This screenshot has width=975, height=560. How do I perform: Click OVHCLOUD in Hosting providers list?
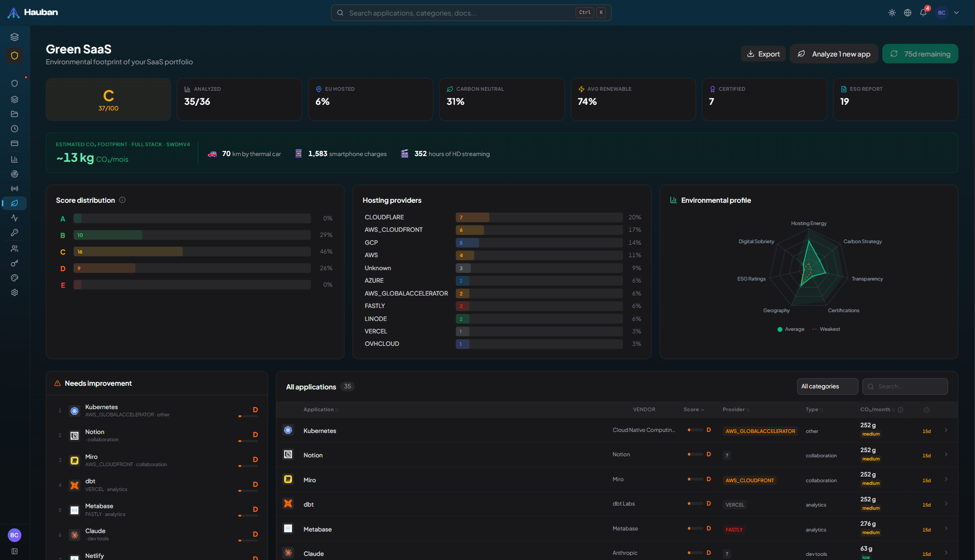coord(382,344)
